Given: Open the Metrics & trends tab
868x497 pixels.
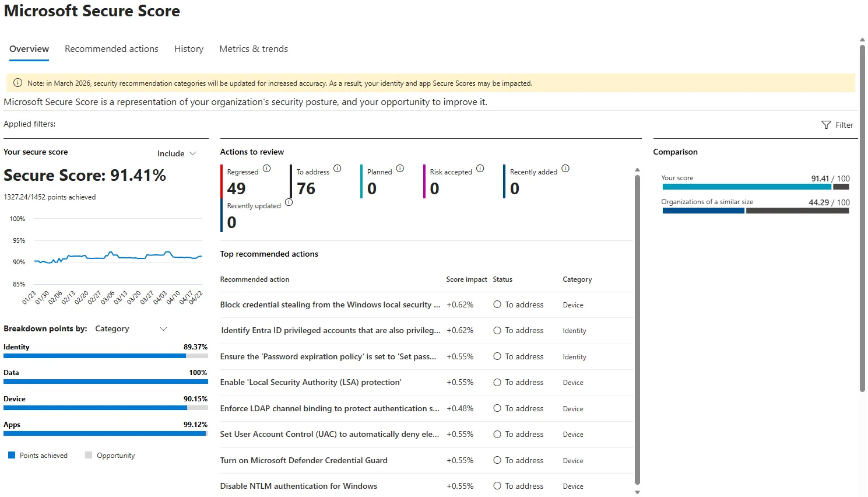Looking at the screenshot, I should pyautogui.click(x=254, y=49).
